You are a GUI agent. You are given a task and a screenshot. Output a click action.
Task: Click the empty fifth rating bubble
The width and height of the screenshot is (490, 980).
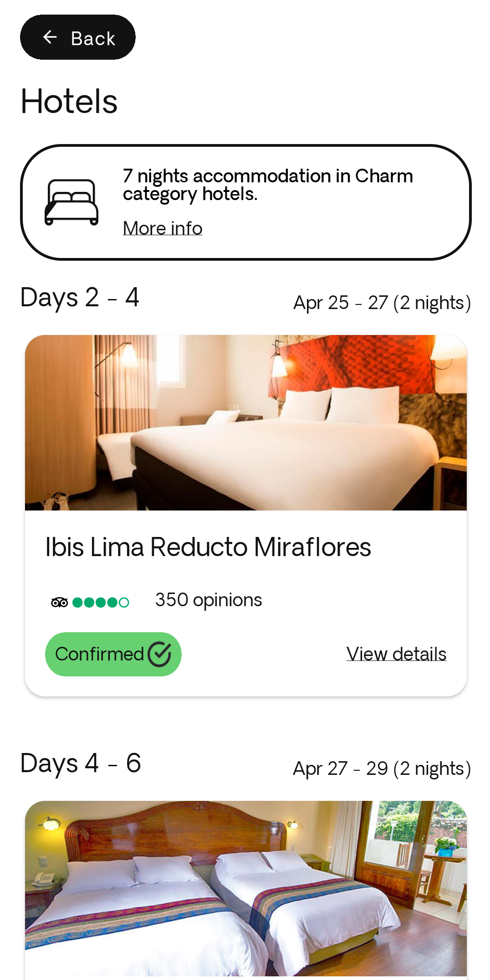click(x=124, y=603)
